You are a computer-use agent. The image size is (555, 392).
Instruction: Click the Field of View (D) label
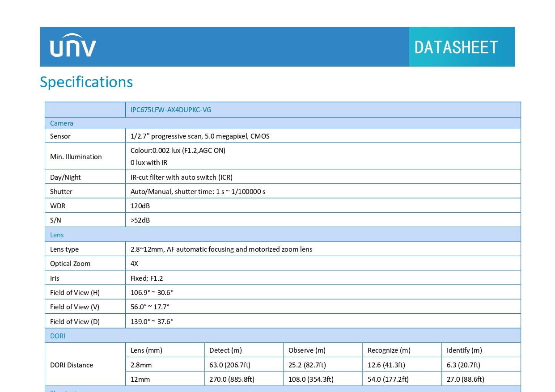[x=75, y=321]
